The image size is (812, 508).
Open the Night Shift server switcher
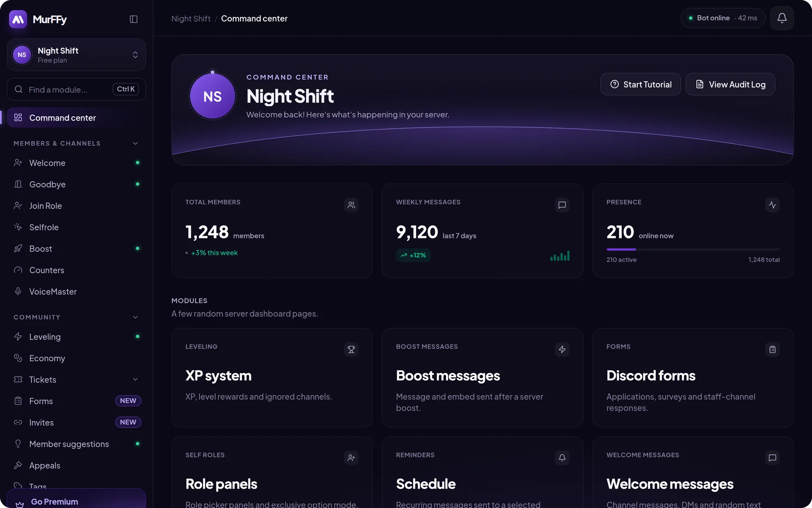(76, 55)
